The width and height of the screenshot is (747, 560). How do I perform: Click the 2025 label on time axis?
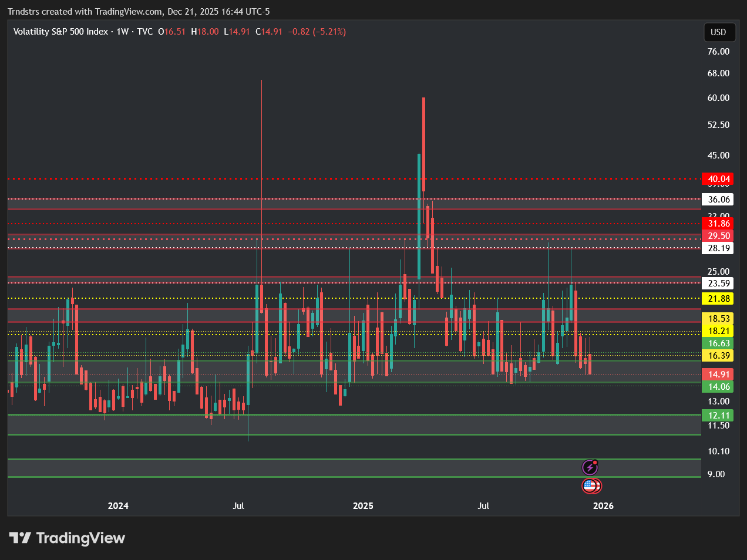(x=363, y=506)
